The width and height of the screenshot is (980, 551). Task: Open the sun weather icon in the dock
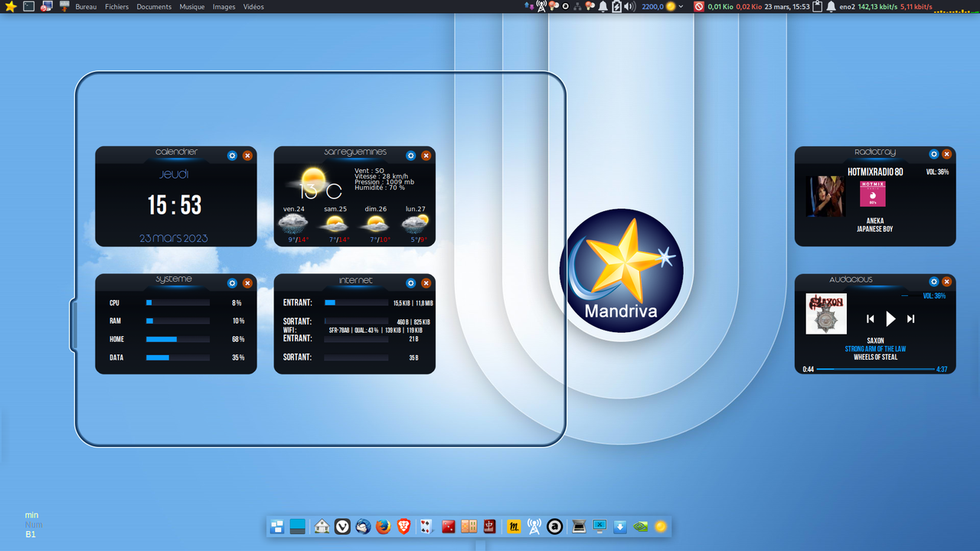click(661, 527)
